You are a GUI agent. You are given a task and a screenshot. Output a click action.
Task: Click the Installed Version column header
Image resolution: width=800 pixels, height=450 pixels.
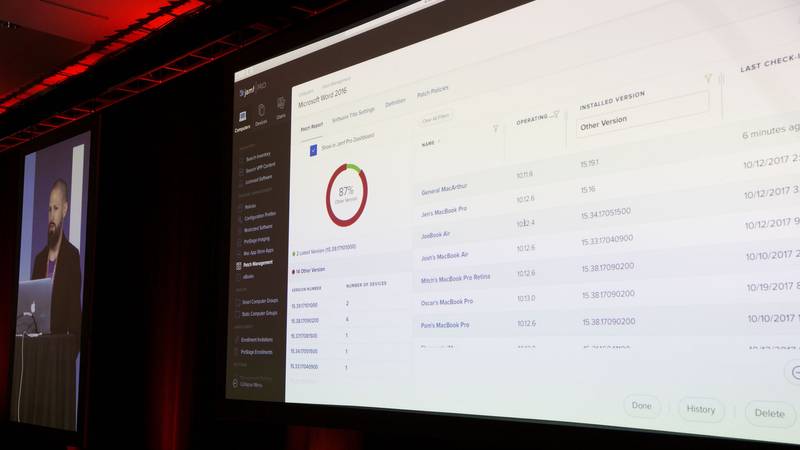tap(612, 101)
